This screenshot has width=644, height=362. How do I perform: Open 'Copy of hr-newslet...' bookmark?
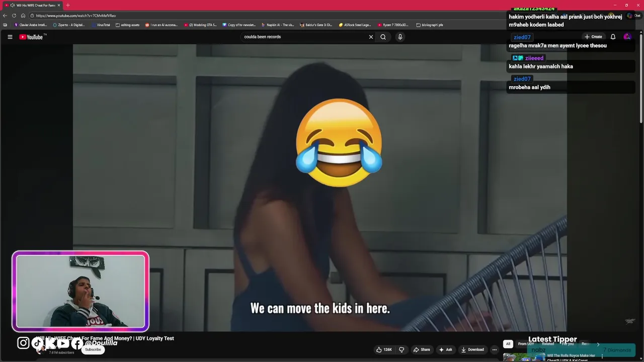pyautogui.click(x=239, y=25)
